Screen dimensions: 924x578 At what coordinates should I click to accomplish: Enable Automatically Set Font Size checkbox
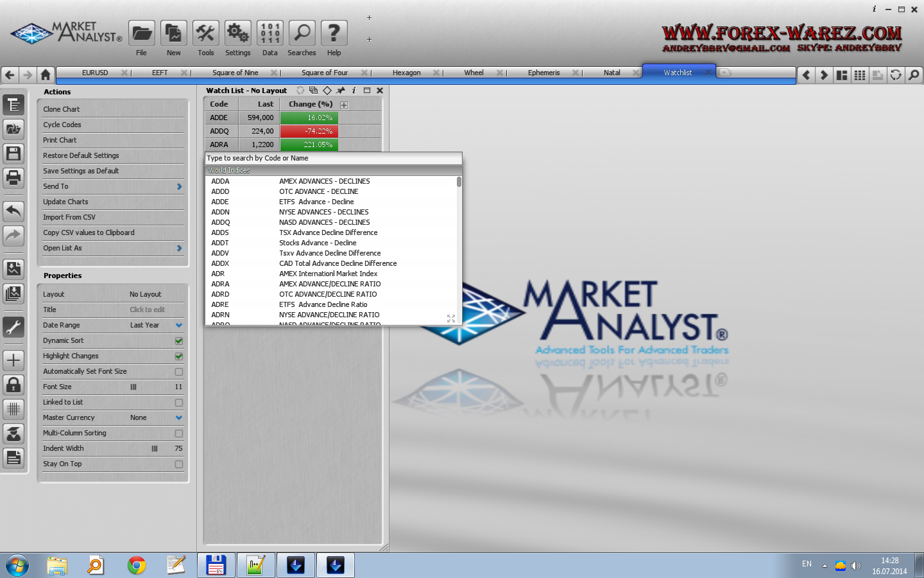pos(179,372)
